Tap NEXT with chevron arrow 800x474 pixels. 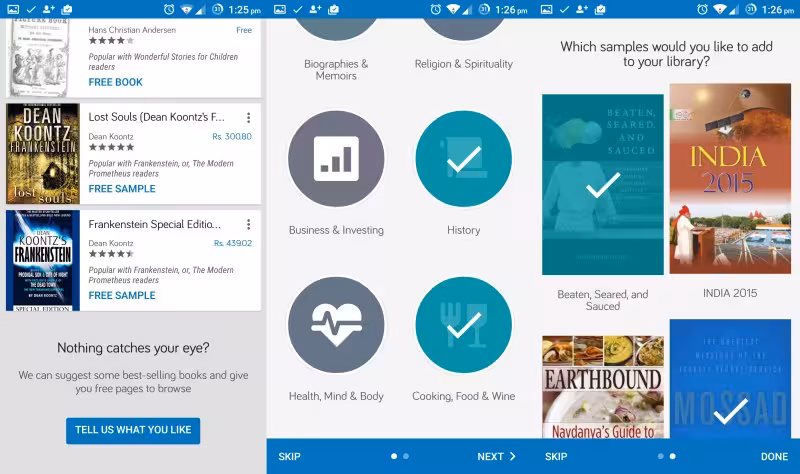click(x=496, y=457)
